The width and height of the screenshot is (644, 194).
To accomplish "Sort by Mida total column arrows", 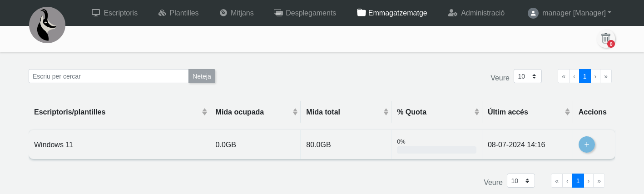I will point(386,112).
